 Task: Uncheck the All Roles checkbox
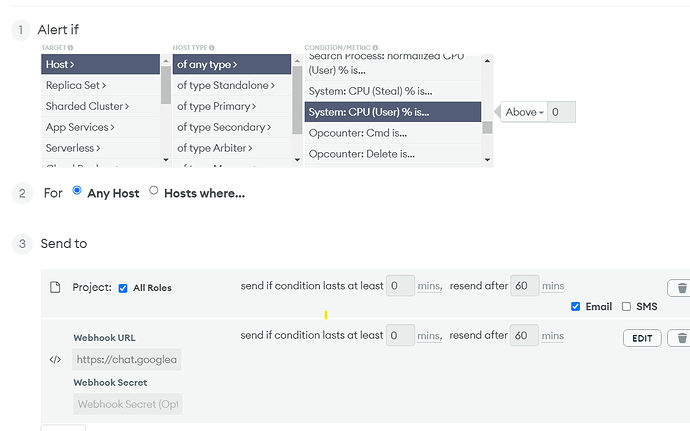coord(123,288)
